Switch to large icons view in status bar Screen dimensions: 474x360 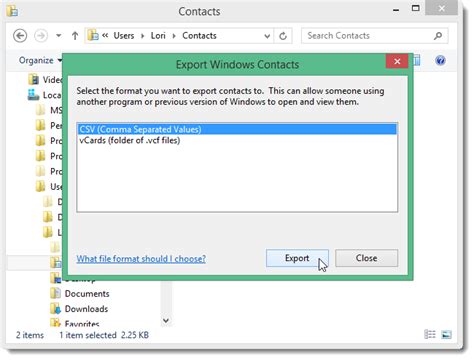[446, 334]
